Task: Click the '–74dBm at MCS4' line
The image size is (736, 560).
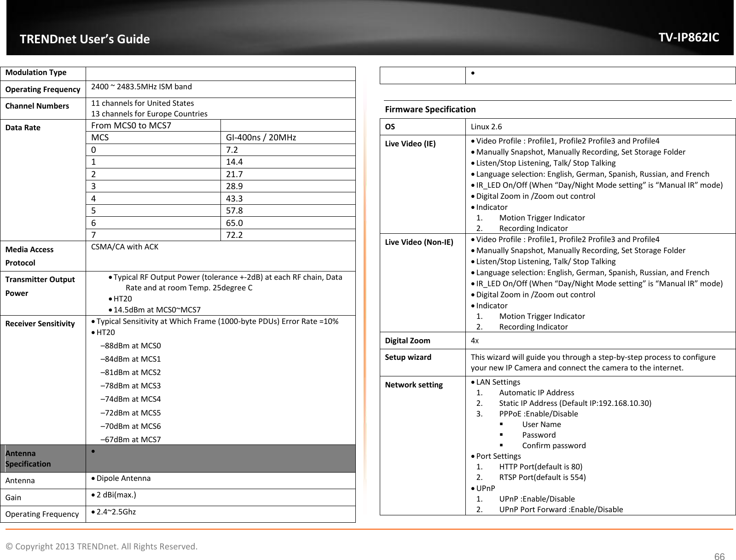Action: coord(131,399)
